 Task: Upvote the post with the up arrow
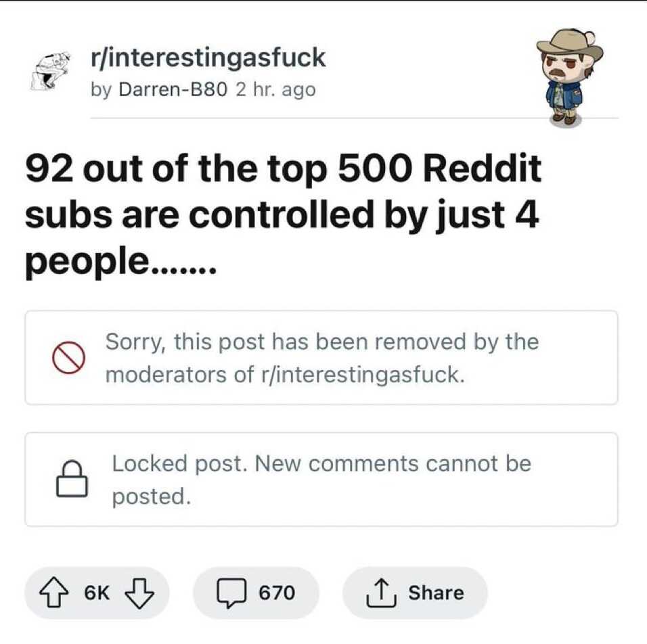(x=54, y=593)
